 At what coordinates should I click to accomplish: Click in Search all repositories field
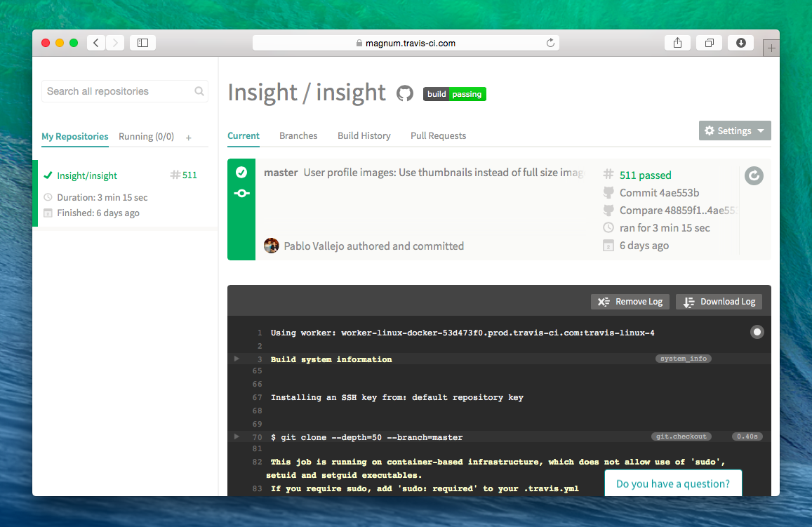tap(125, 91)
